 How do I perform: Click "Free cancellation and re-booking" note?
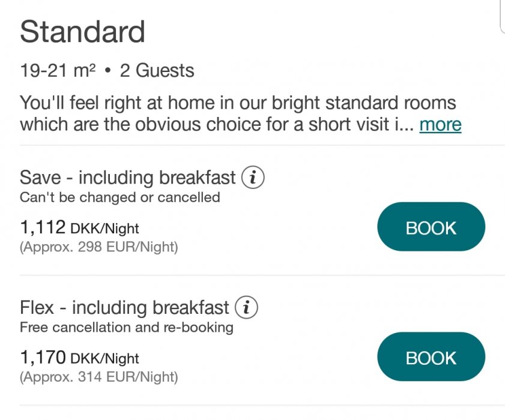pyautogui.click(x=127, y=327)
